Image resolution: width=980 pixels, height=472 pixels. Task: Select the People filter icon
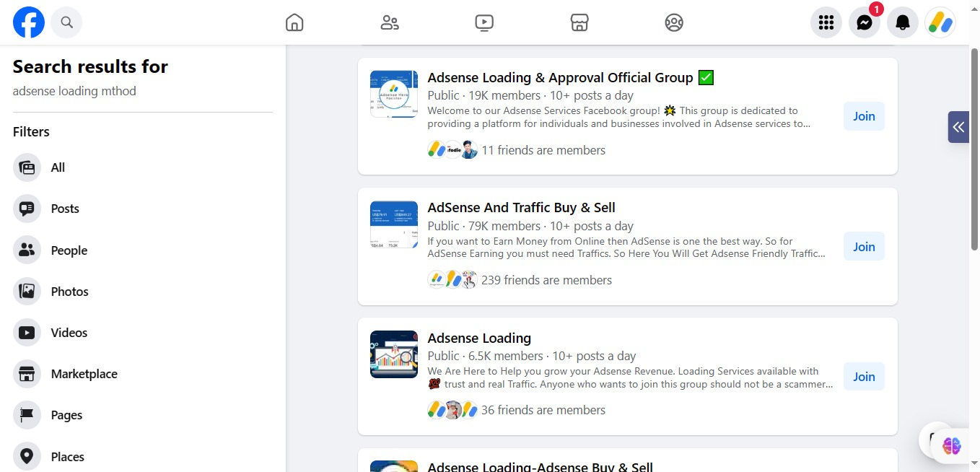click(x=27, y=250)
